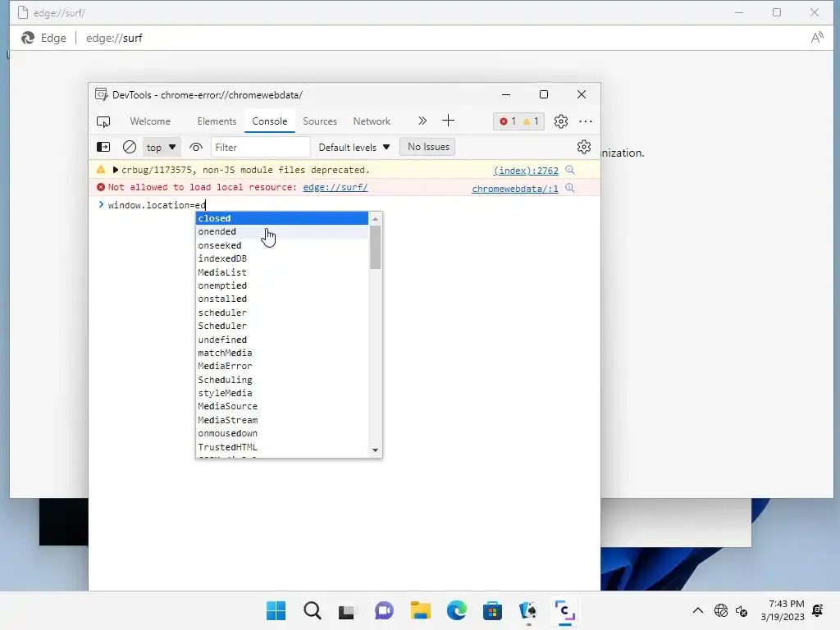840x630 pixels.
Task: Click the No Issues button
Action: click(427, 147)
